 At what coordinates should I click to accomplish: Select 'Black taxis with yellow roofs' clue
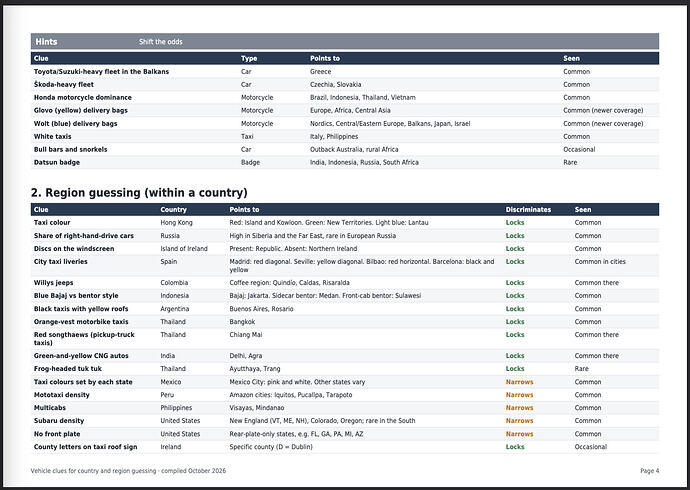coord(81,309)
